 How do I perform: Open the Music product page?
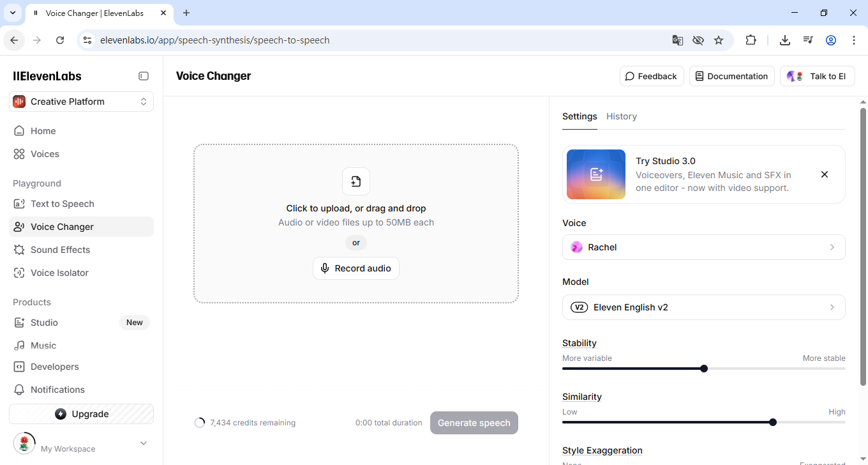click(x=43, y=346)
